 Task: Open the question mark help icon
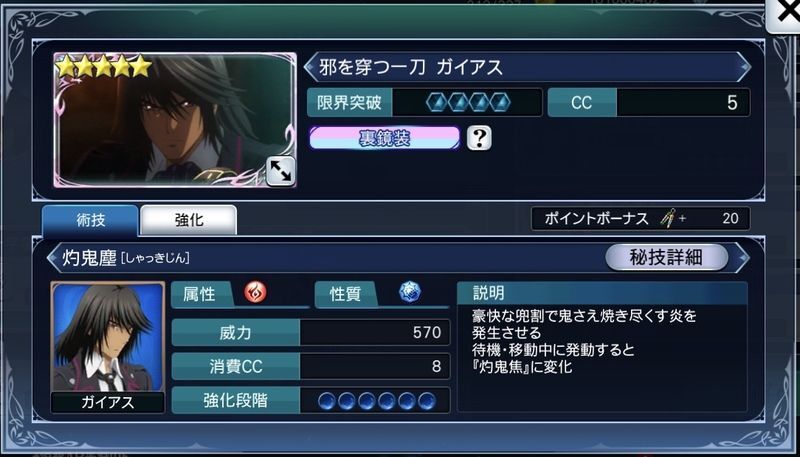point(479,138)
